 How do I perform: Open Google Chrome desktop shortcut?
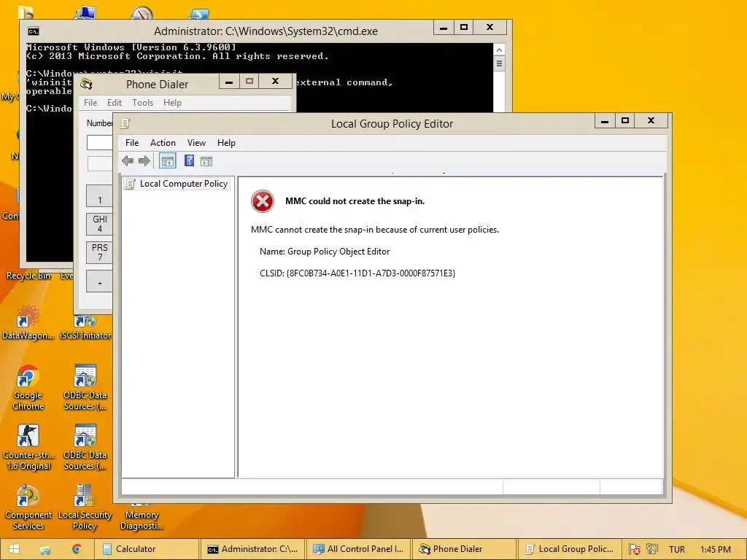[x=28, y=388]
